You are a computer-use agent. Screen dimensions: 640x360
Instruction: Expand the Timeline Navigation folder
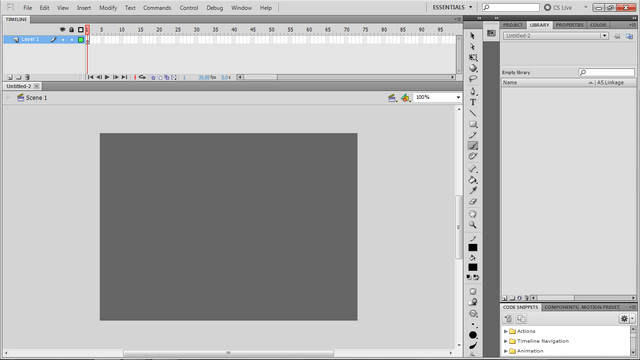coord(506,341)
